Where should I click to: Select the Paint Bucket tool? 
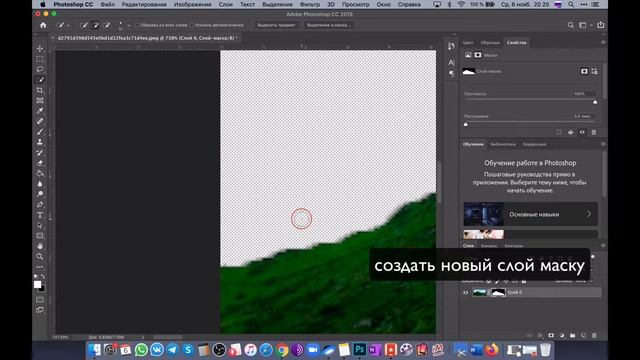(x=40, y=173)
